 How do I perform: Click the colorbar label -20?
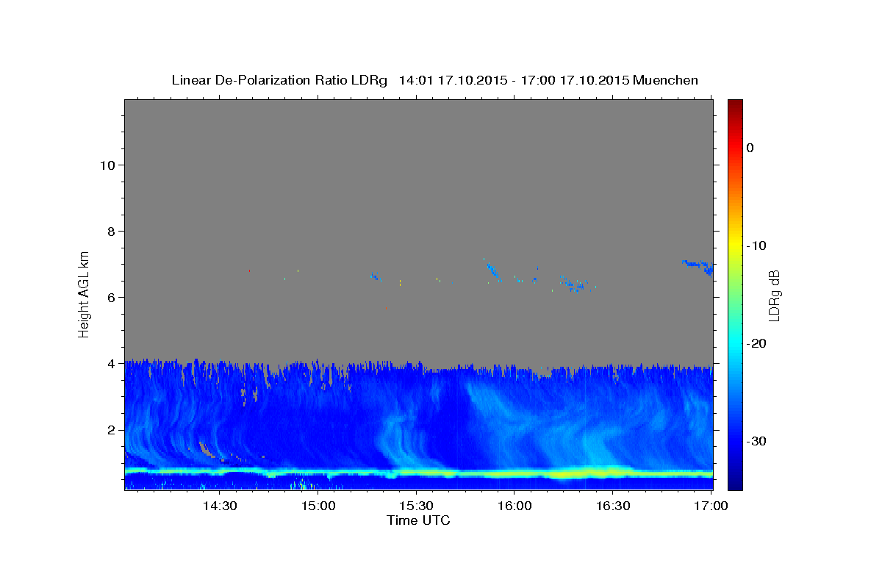(x=756, y=343)
